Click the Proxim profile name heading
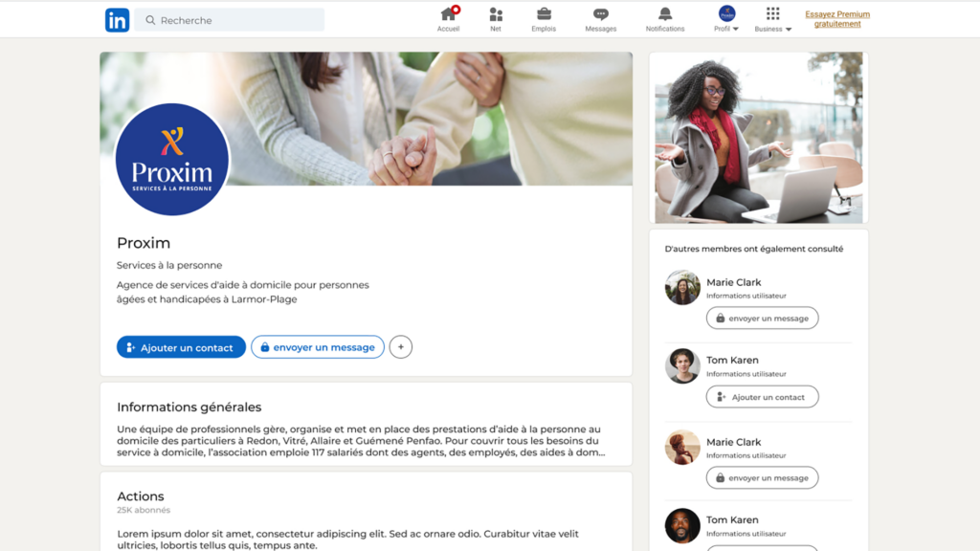Viewport: 980px width, 551px height. (x=144, y=243)
